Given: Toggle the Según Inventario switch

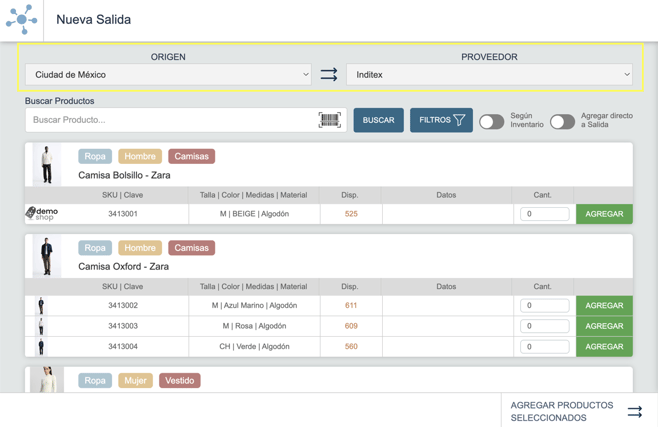Looking at the screenshot, I should pyautogui.click(x=491, y=122).
